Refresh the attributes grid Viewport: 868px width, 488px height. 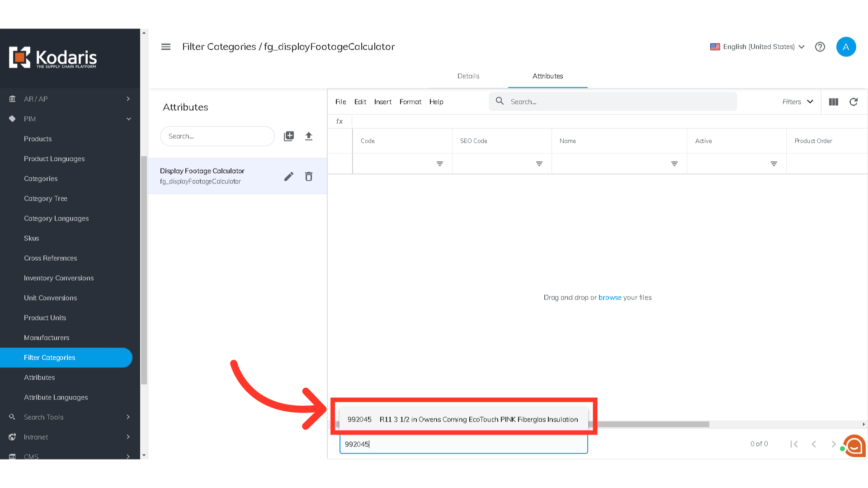pyautogui.click(x=854, y=102)
